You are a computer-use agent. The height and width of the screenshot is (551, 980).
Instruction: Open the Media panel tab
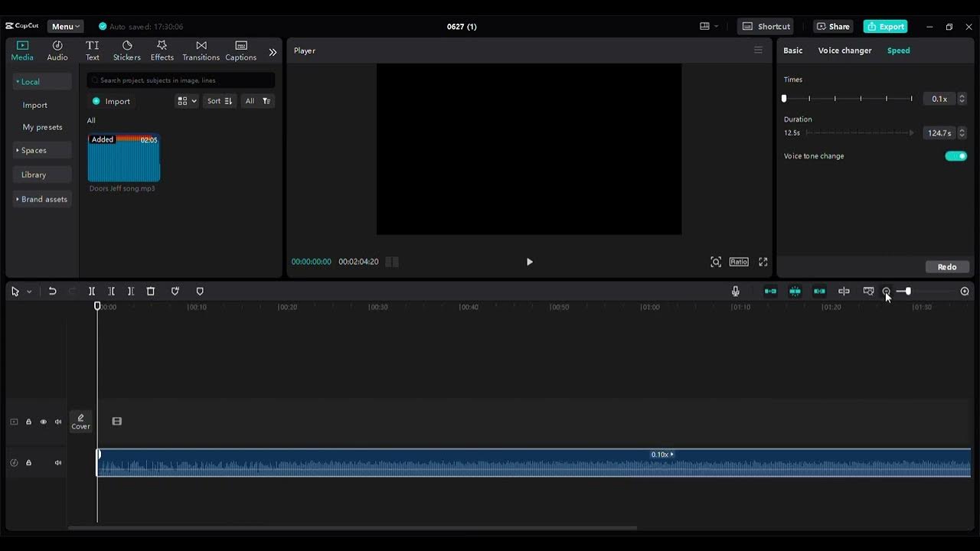tap(22, 51)
